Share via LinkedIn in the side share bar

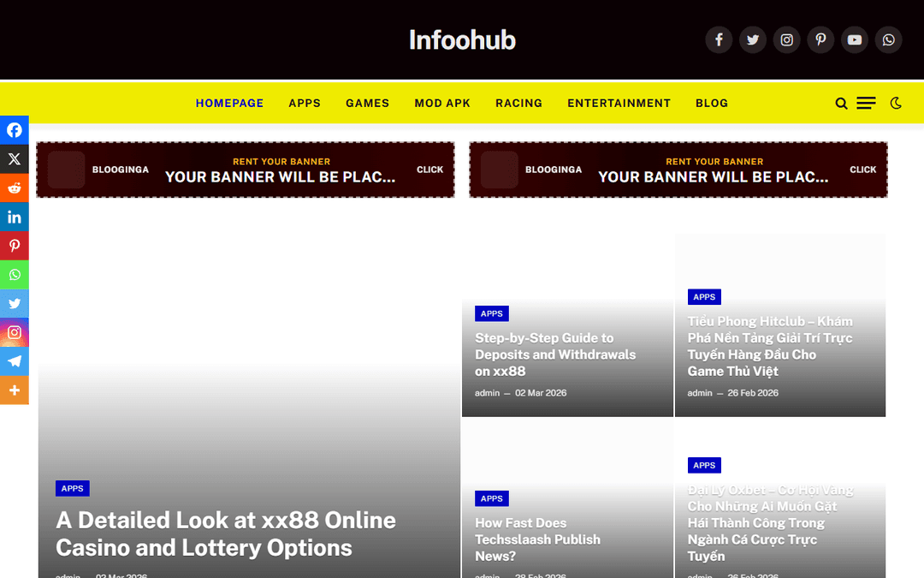[x=15, y=217]
